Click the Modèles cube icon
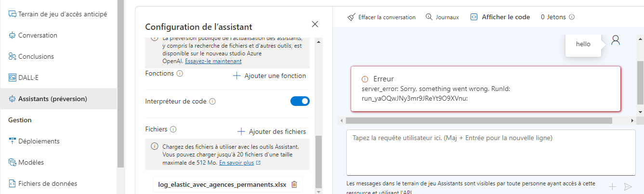The height and width of the screenshot is (194, 644). pos(12,162)
